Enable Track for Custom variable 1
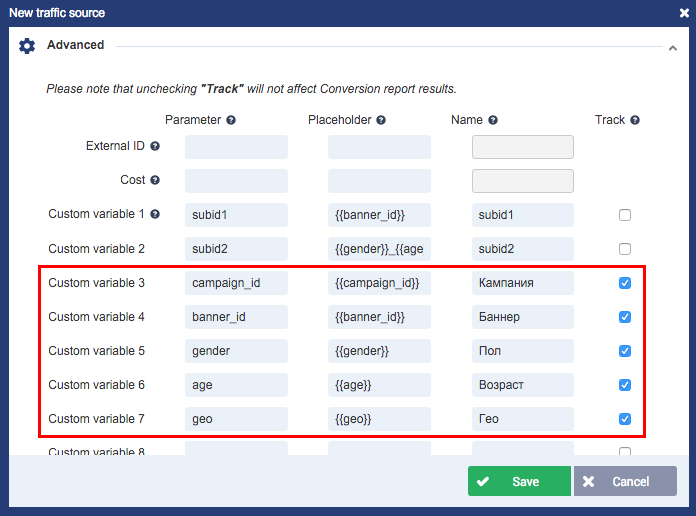Viewport: 696px width, 516px height. pyautogui.click(x=625, y=215)
